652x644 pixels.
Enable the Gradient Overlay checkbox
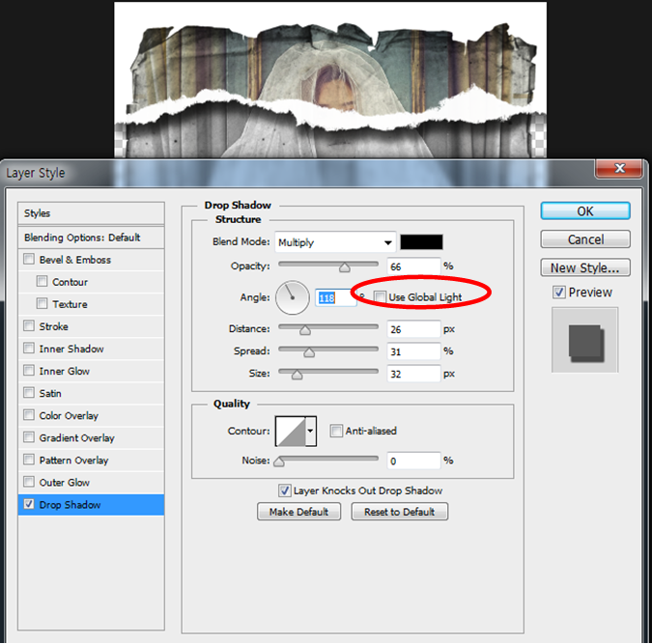pyautogui.click(x=29, y=437)
